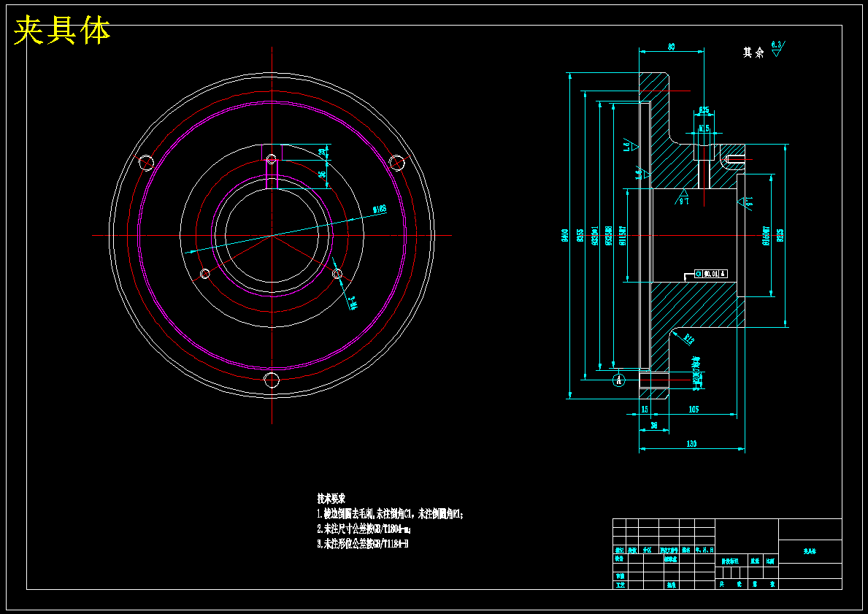Select technical note line 1 about chamfer C1
This screenshot has height=614, width=868.
[x=391, y=513]
